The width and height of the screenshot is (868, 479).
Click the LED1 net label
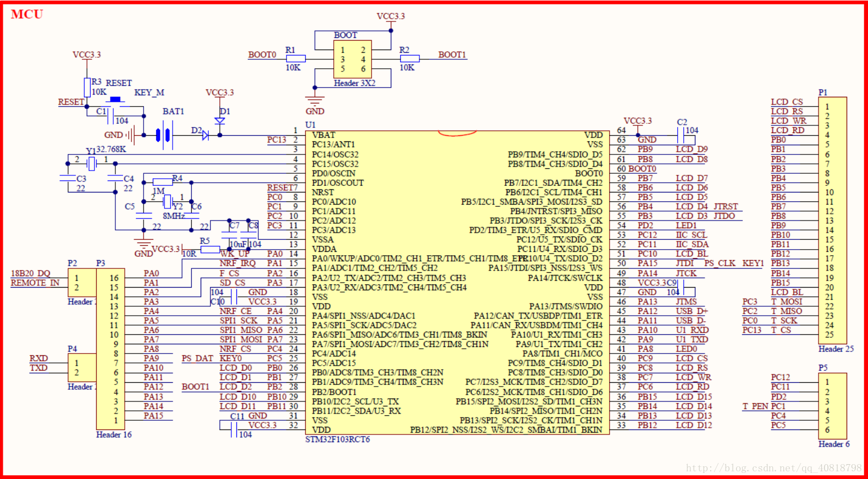coord(687,225)
